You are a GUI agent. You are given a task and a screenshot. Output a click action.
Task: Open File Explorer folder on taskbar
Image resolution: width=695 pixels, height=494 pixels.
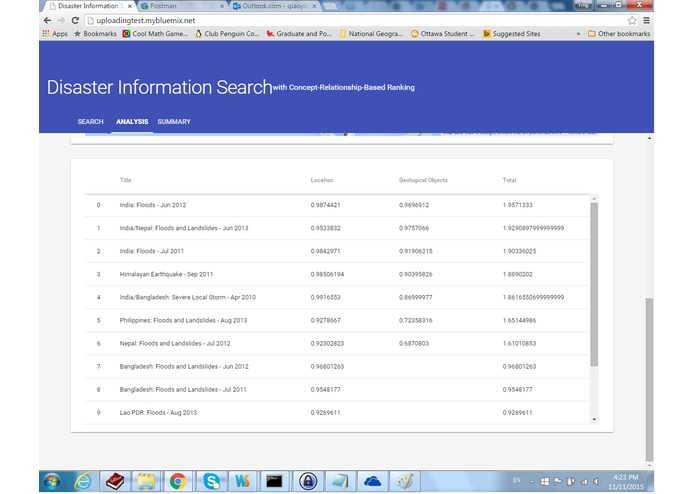click(146, 481)
